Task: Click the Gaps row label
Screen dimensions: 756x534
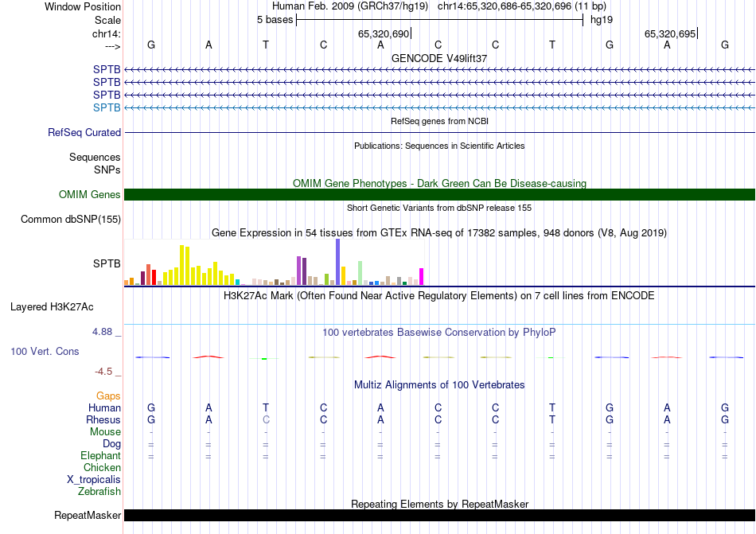Action: [x=108, y=396]
